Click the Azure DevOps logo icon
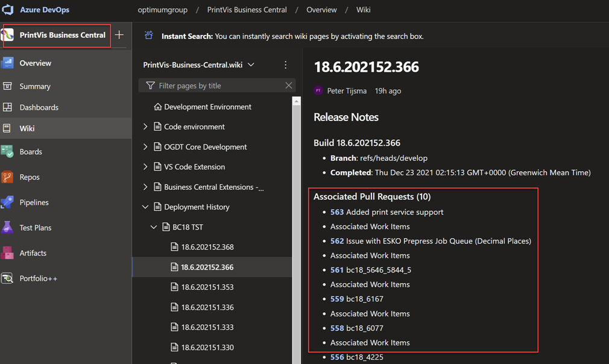609x364 pixels. click(7, 10)
